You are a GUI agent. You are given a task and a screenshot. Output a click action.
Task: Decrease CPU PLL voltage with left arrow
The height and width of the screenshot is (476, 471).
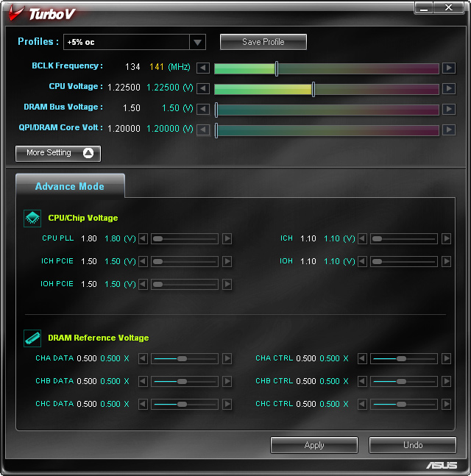pyautogui.click(x=143, y=238)
